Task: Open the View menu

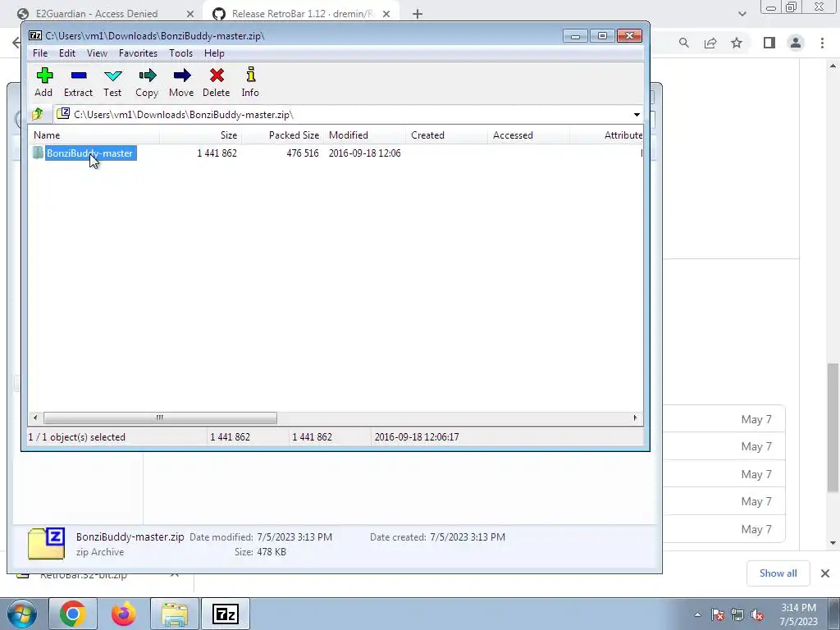Action: (97, 53)
